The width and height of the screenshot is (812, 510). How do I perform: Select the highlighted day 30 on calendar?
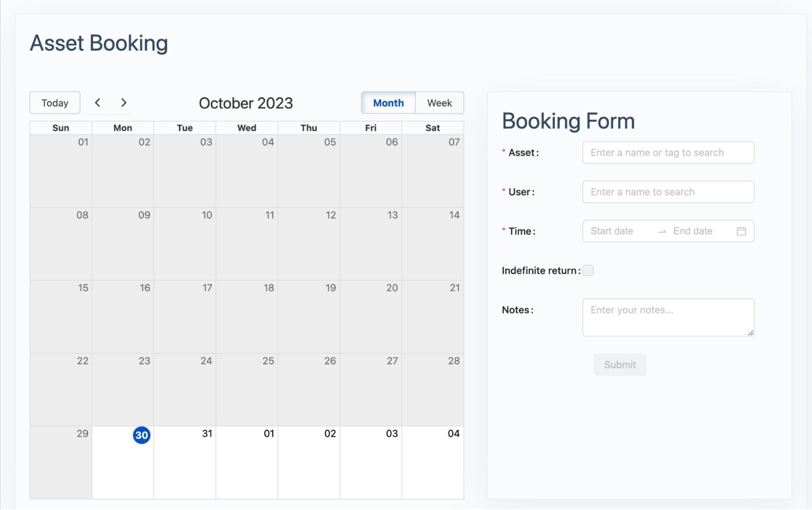[x=142, y=435]
